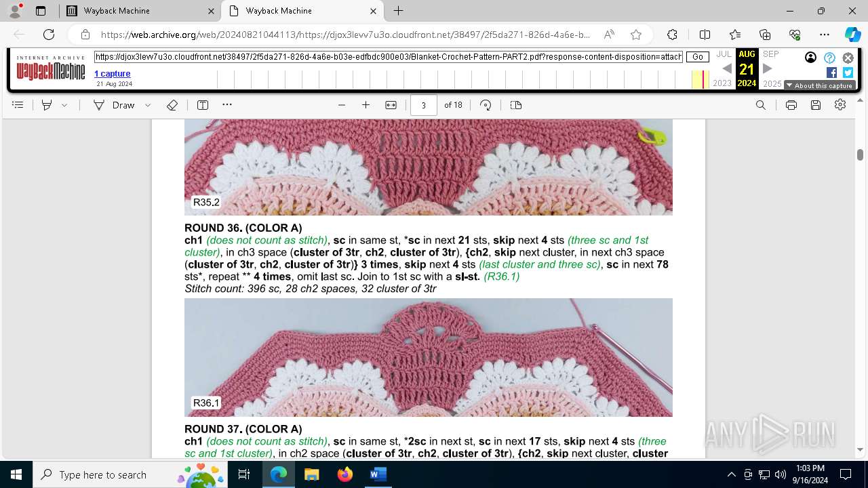Share capture on Twitter
The image size is (868, 488).
[x=848, y=73]
